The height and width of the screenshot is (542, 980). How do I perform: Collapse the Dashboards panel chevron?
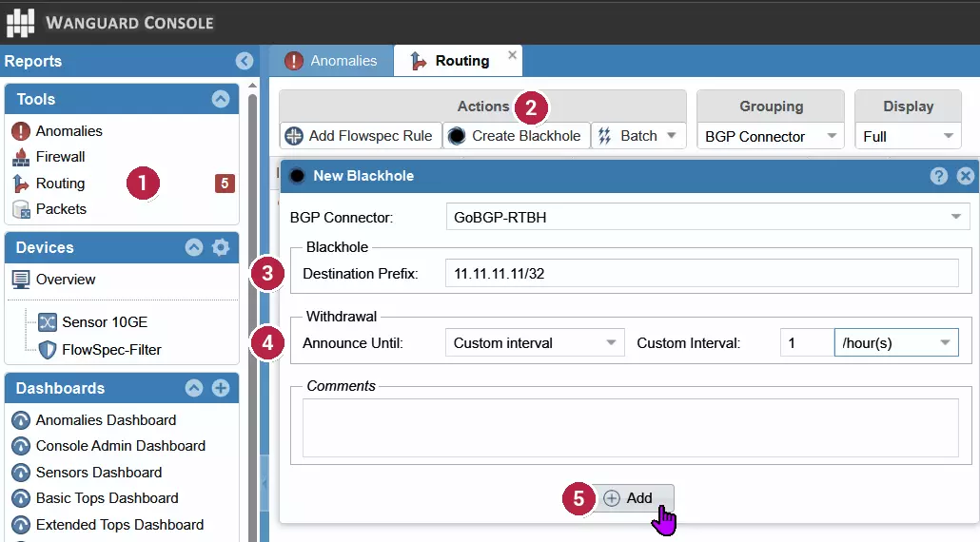[194, 388]
